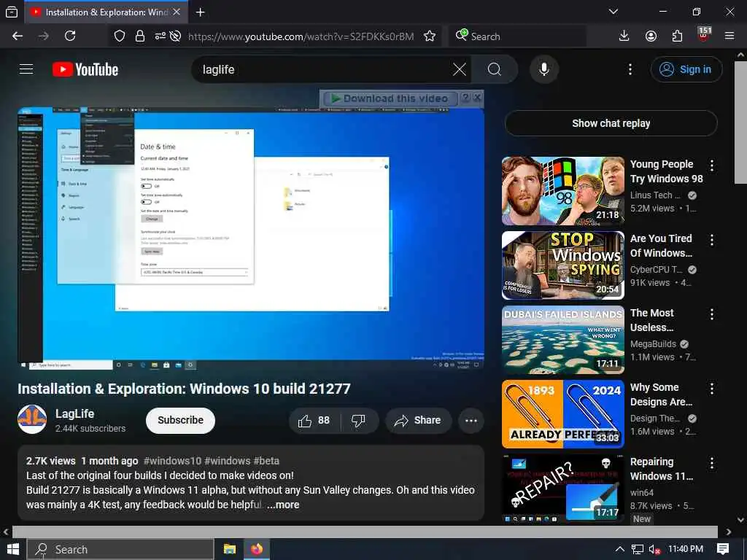
Task: Open the site permissions icon in address bar
Action: tap(160, 36)
